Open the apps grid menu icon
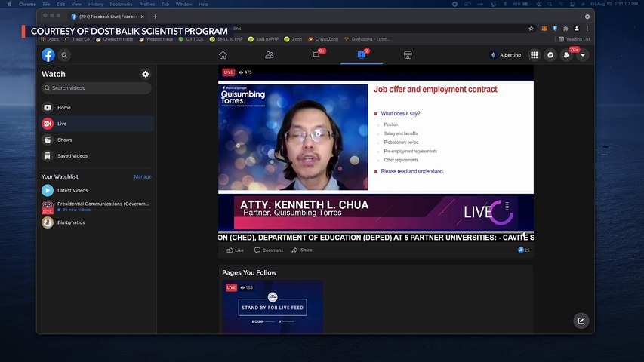Viewport: 644px width, 362px height. point(535,55)
